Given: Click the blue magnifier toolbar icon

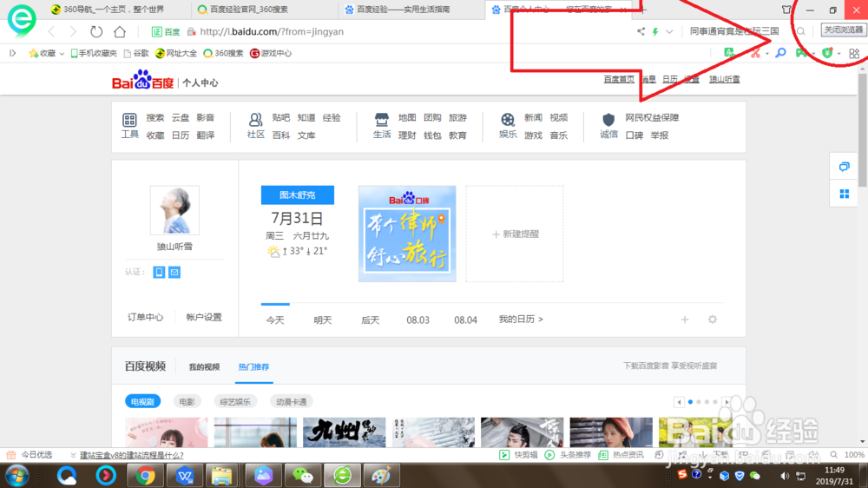Looking at the screenshot, I should coord(780,53).
